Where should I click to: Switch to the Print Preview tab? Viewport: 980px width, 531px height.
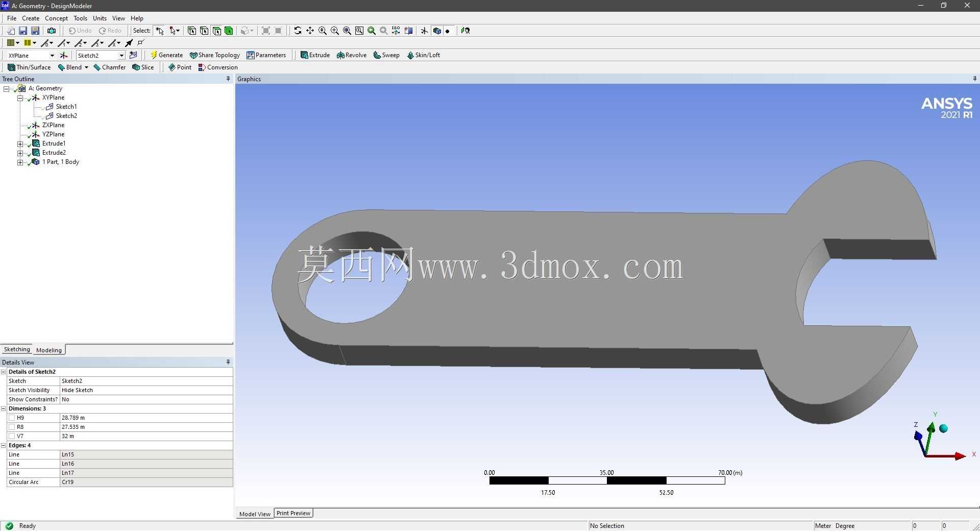(293, 513)
